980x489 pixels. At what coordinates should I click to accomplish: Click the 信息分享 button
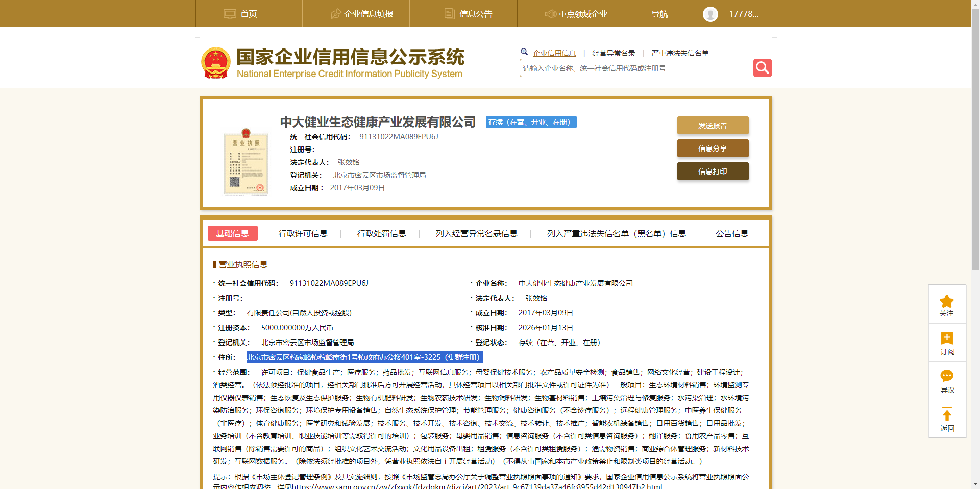point(713,149)
